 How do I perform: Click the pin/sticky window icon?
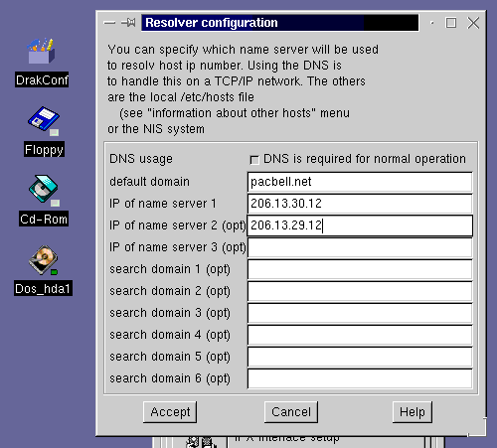(x=128, y=23)
